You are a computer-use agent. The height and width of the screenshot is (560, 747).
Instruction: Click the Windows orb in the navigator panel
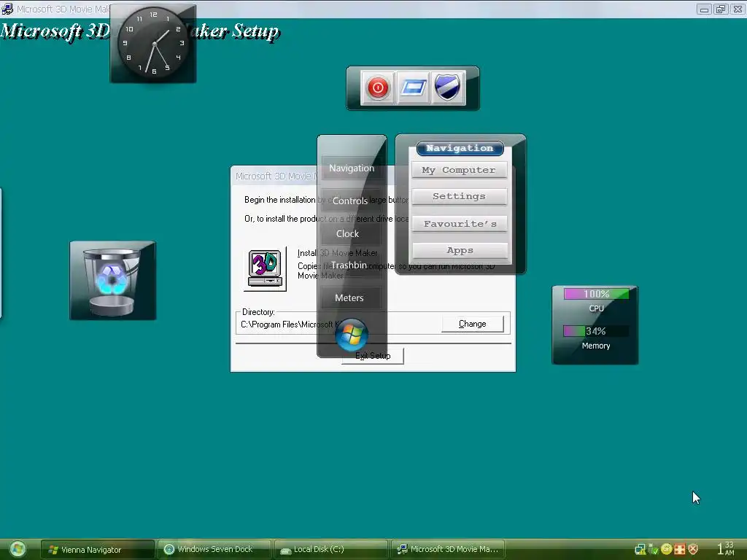pyautogui.click(x=352, y=335)
